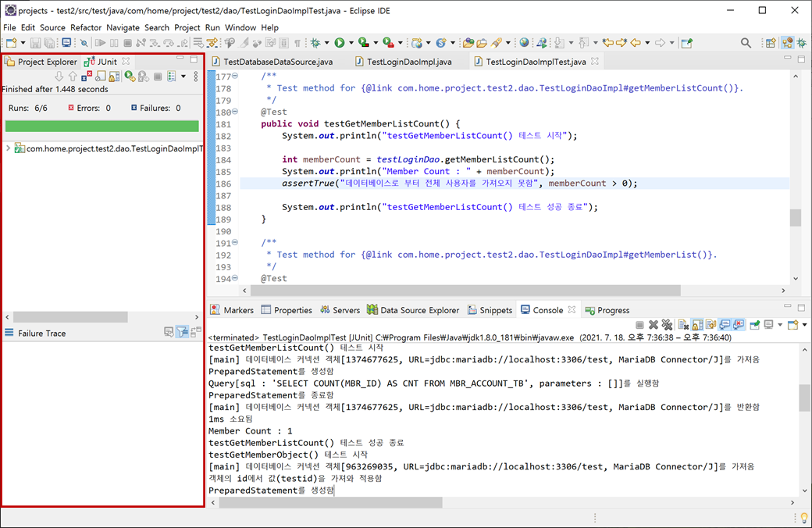Click the toolbar search magnifier icon
Viewport: 812px width, 528px height.
click(x=746, y=43)
